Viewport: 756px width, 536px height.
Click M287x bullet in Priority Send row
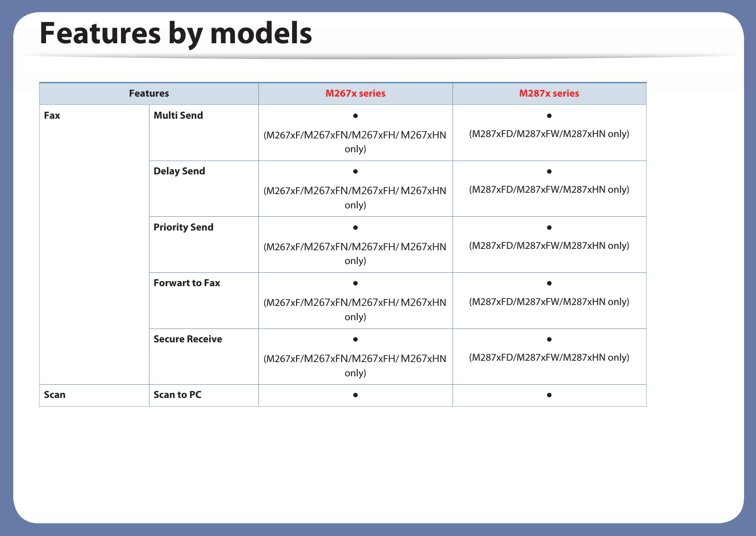coord(549,227)
